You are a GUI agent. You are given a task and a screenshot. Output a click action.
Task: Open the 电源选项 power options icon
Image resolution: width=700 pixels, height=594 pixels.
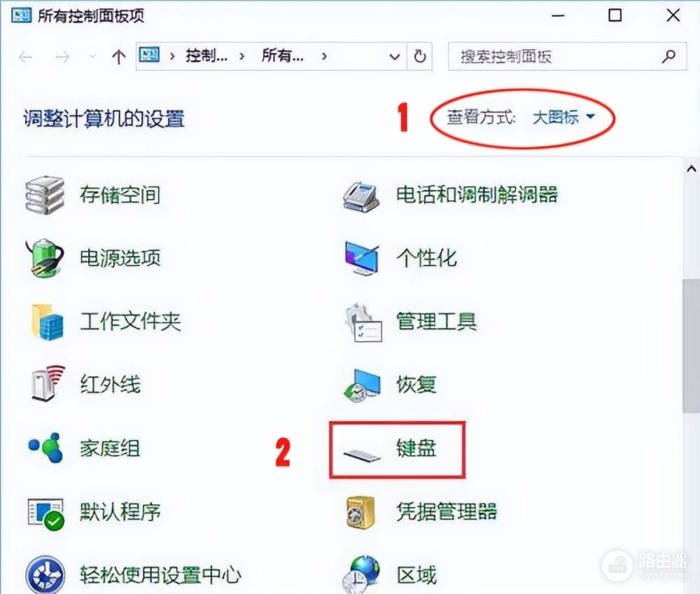pos(45,258)
